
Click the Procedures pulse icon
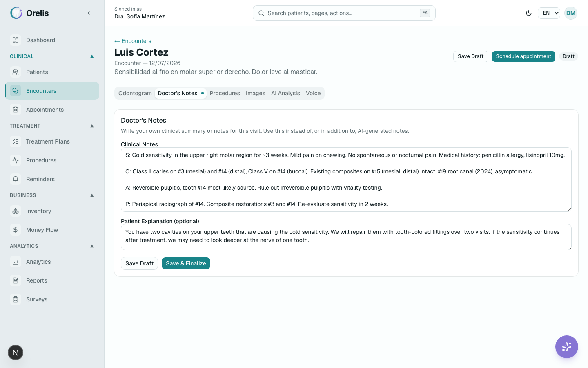coord(16,160)
